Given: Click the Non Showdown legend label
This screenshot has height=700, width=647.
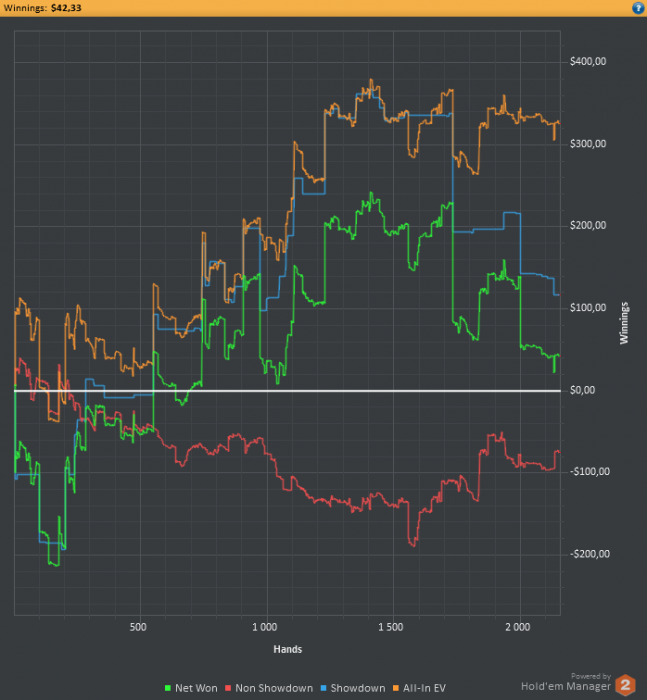Looking at the screenshot, I should point(274,688).
